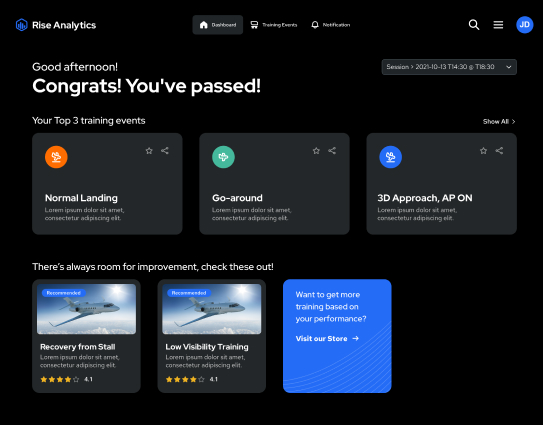
Task: Click the orange Normal Landing plane icon
Action: [56, 157]
